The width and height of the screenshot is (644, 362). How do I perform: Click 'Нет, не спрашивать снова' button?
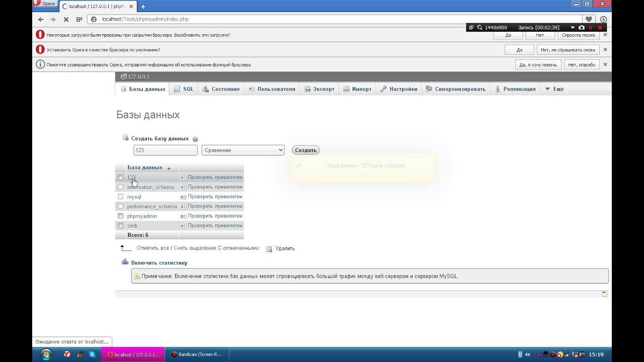click(x=568, y=50)
